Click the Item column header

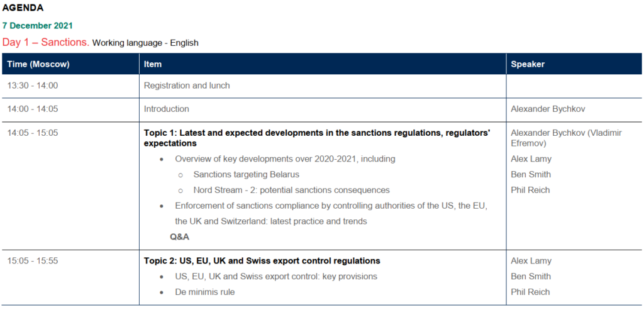152,65
